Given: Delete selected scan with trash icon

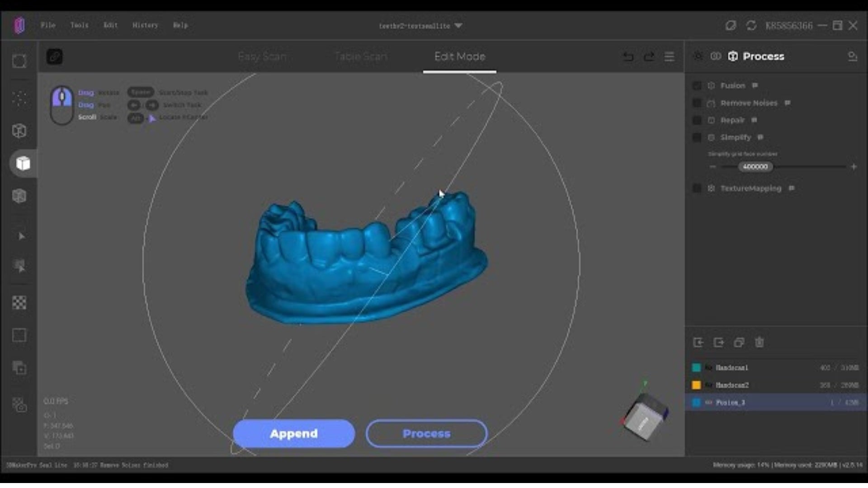Looking at the screenshot, I should (x=759, y=343).
